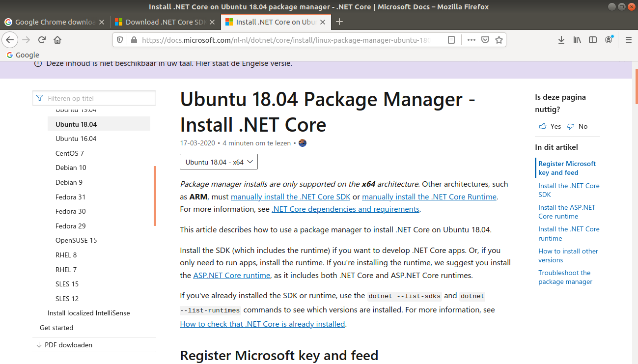
Task: Close the Download .NET Core SDK tab
Action: point(212,22)
